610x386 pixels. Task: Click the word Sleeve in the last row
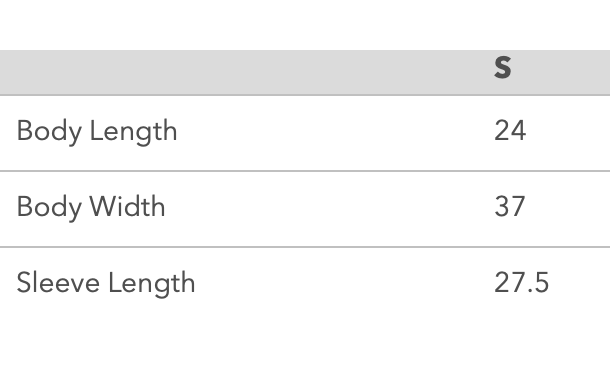coord(58,282)
